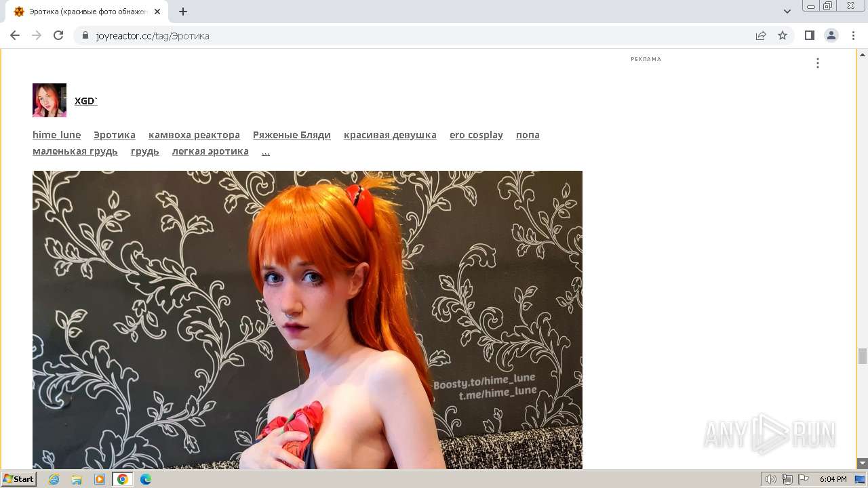Screen dimensions: 868x488
Task: Open the clock showing 6:04 PM
Action: [x=833, y=479]
